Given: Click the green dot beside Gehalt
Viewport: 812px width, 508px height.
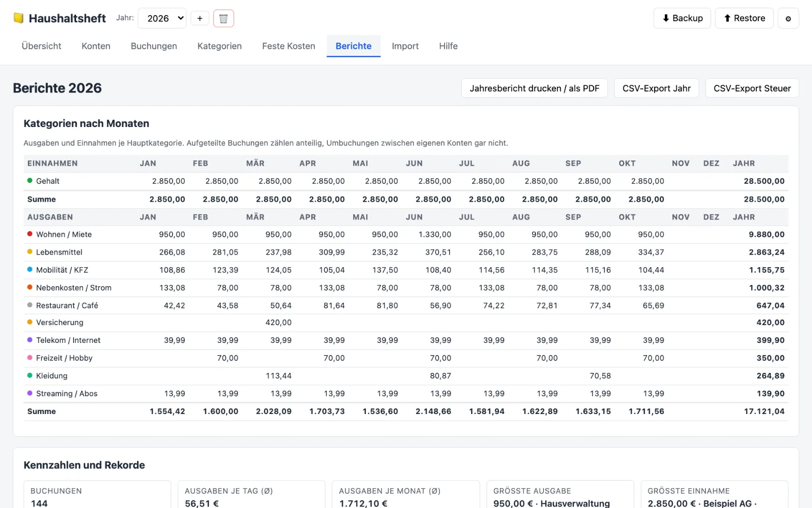Looking at the screenshot, I should (x=30, y=180).
